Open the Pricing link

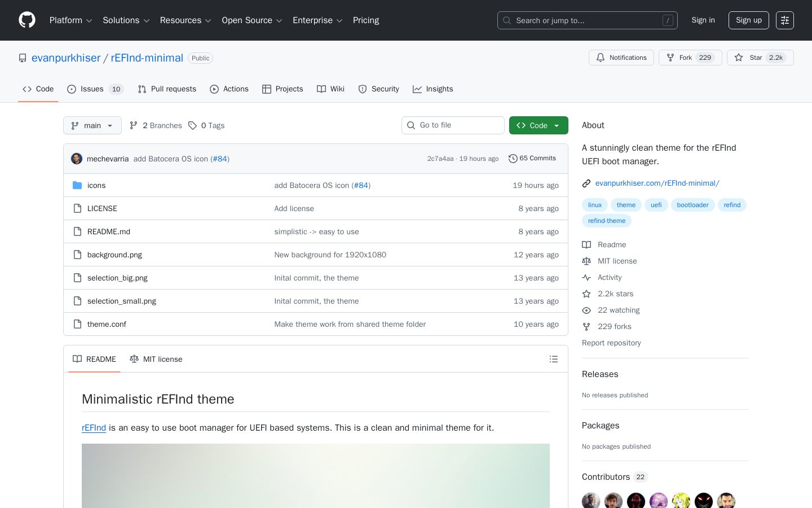(x=366, y=20)
